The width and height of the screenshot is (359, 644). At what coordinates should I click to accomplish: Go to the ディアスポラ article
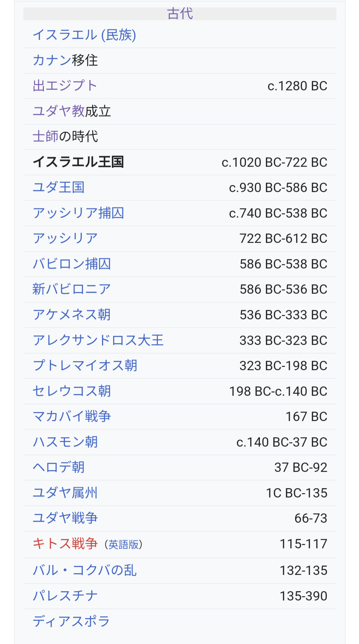pyautogui.click(x=71, y=621)
